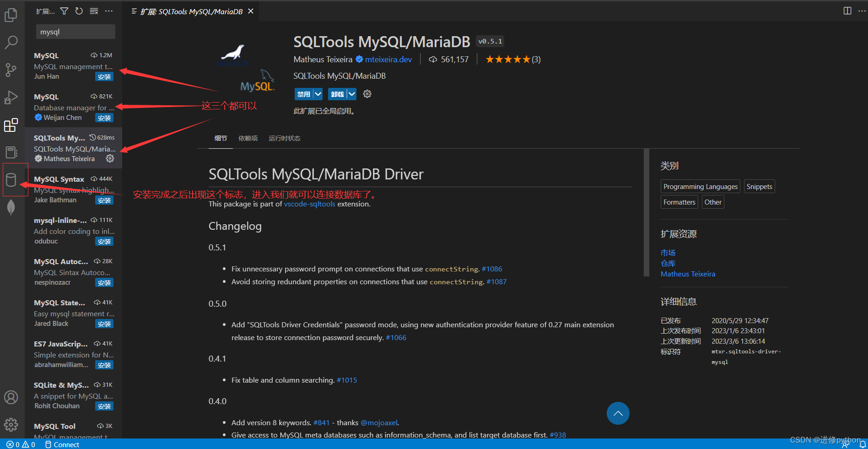Open the Search view icon
Screen dimensions: 868x449
11,43
